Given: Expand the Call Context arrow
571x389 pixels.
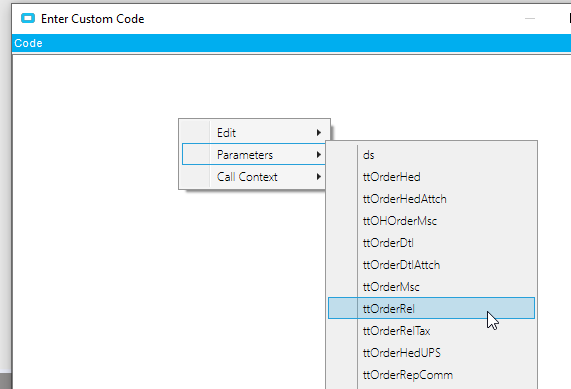Looking at the screenshot, I should [x=319, y=177].
